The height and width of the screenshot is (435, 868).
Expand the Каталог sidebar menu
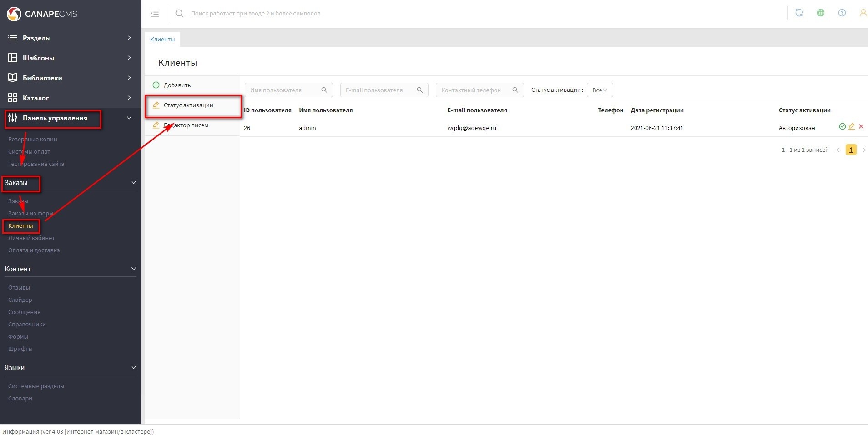click(70, 98)
